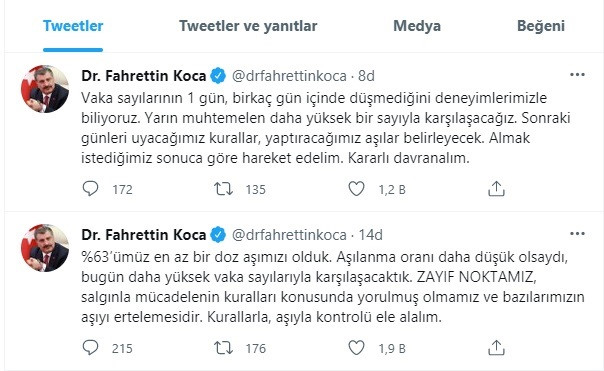Share the 8d-old tweet

[496, 189]
